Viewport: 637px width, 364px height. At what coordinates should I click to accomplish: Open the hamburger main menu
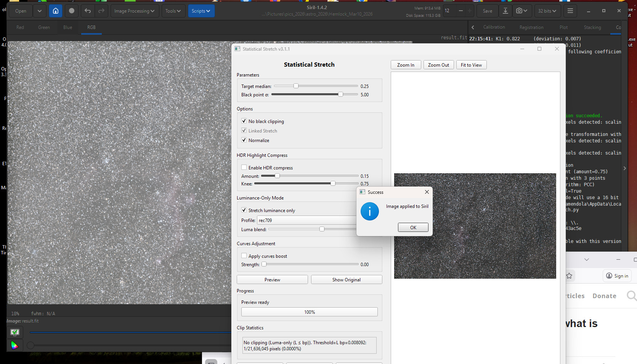(570, 11)
